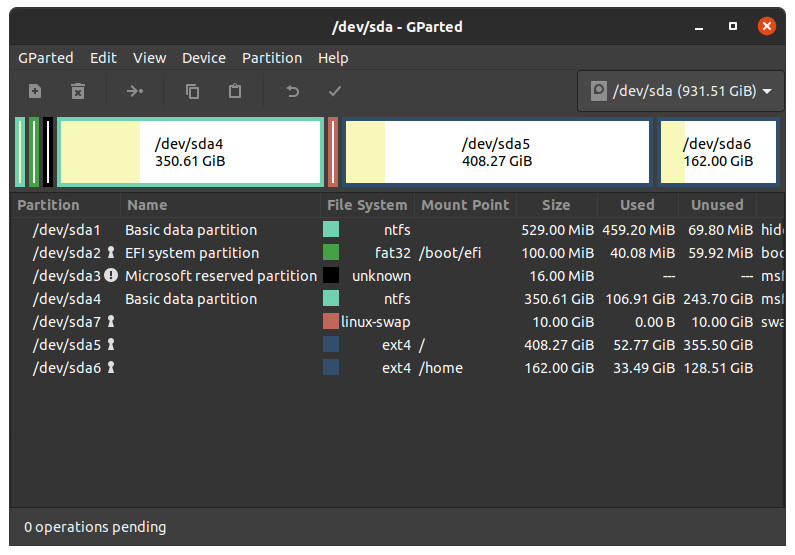Click the New partition toolbar icon
Image resolution: width=795 pixels, height=555 pixels.
35,91
